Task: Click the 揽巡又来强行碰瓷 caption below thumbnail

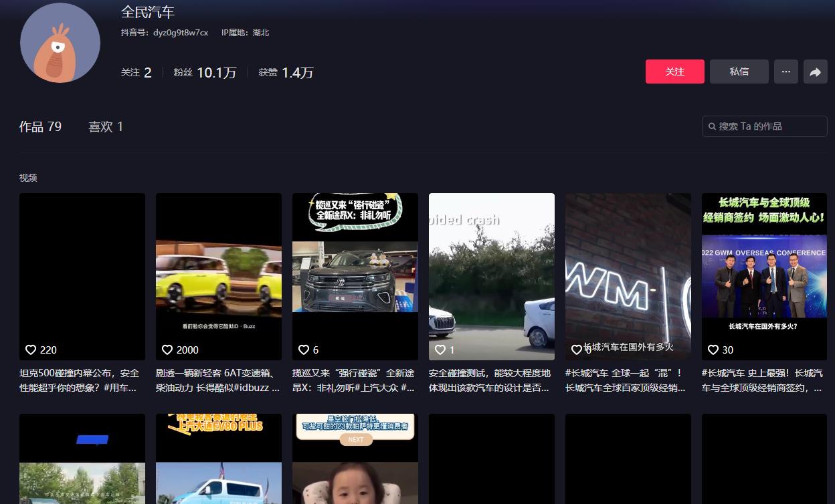Action: [354, 380]
